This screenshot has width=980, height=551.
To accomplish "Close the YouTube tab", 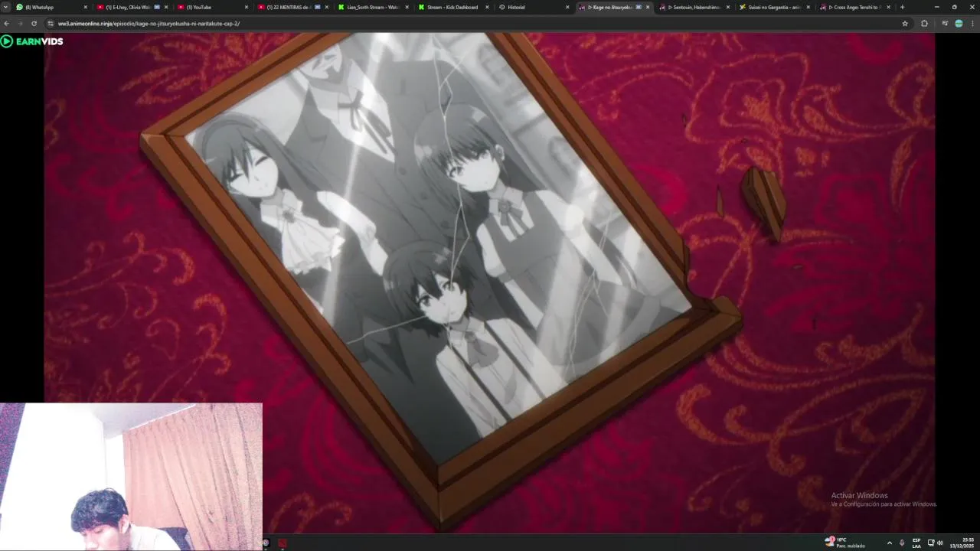I will (x=247, y=7).
